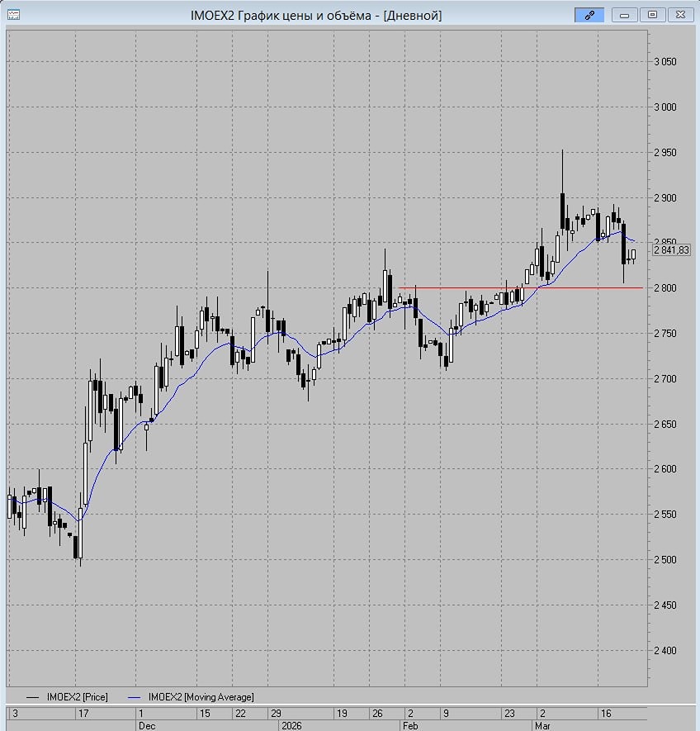Click the date tick 15 on time axis
This screenshot has width=700, height=731.
(205, 714)
